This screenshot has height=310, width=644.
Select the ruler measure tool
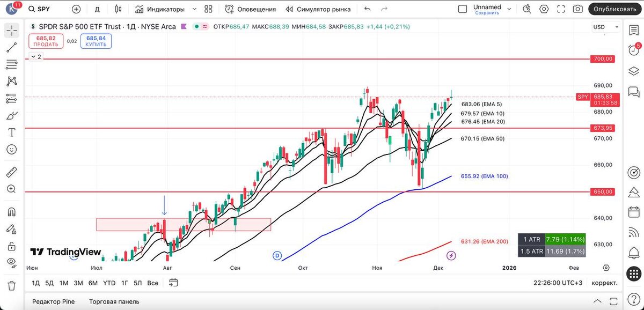[x=11, y=172]
